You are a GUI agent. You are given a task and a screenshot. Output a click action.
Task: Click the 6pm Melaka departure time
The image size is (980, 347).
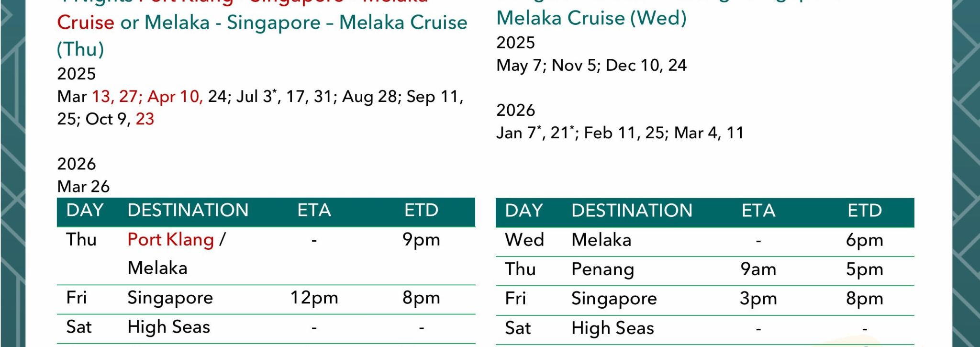[x=864, y=240]
